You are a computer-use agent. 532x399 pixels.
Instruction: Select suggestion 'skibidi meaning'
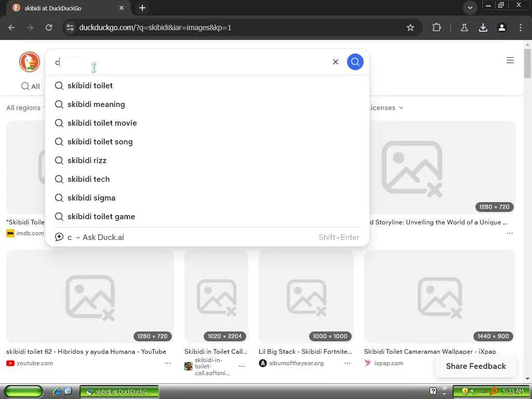click(207, 104)
